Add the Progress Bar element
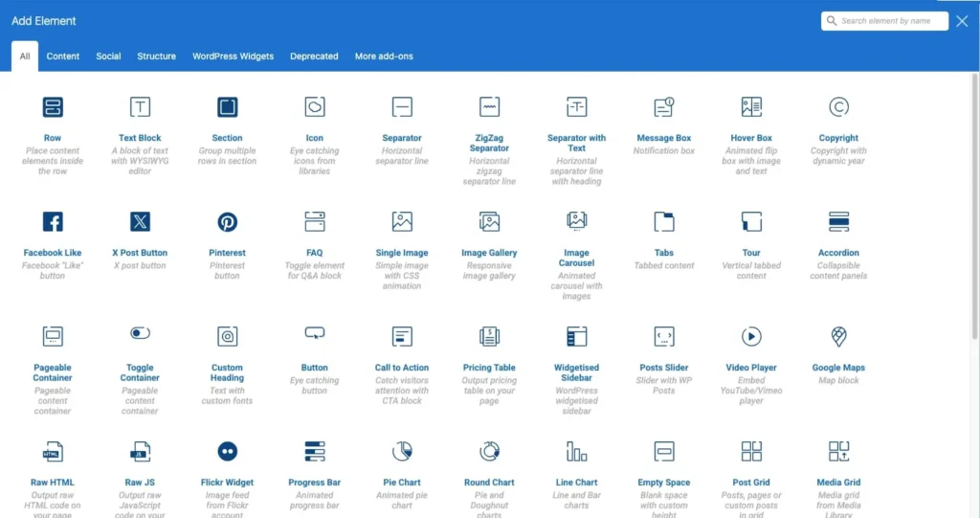 click(315, 451)
